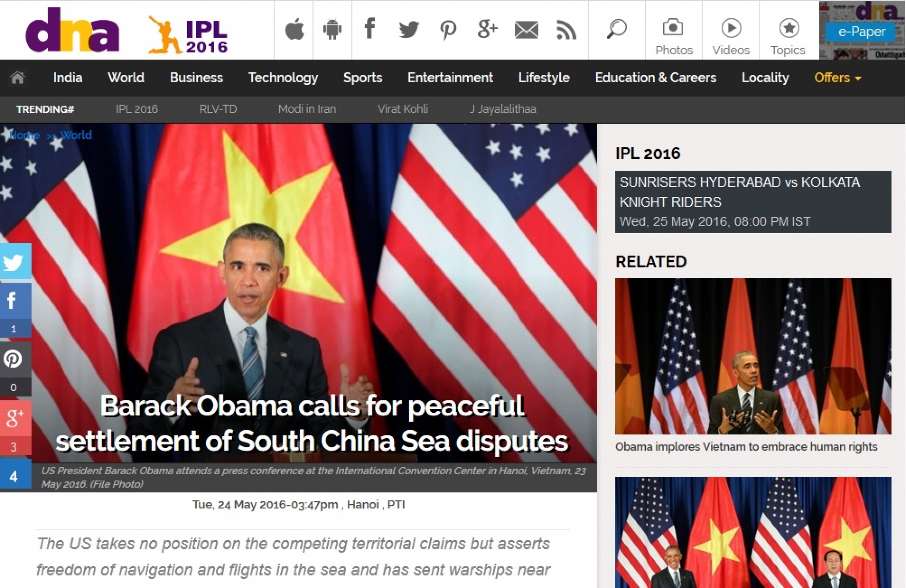Screen dimensions: 906x588
Task: Open the Topics star icon
Action: (787, 29)
